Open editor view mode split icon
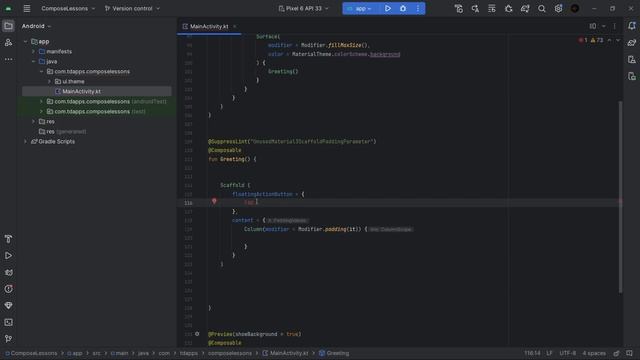640x360 pixels. 593,26
